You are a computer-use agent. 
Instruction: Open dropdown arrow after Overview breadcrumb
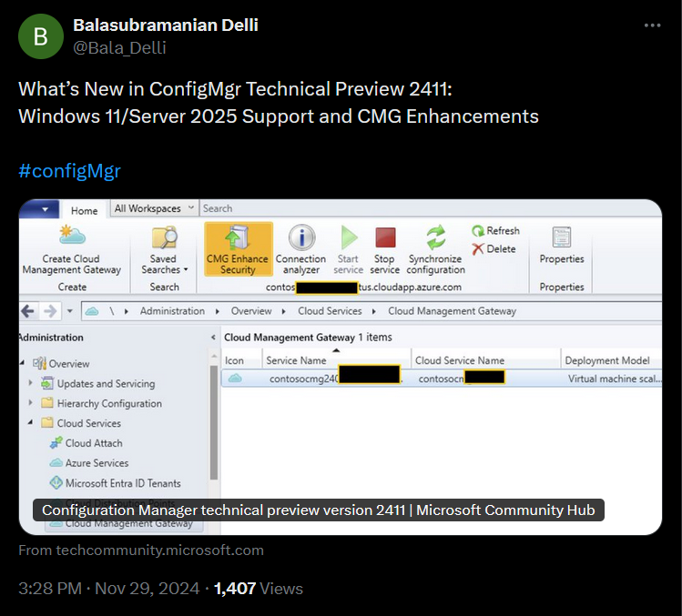click(x=283, y=312)
